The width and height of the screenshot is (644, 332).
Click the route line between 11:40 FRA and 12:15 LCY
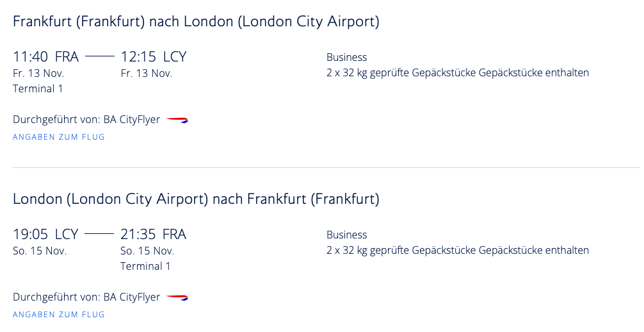pyautogui.click(x=99, y=56)
